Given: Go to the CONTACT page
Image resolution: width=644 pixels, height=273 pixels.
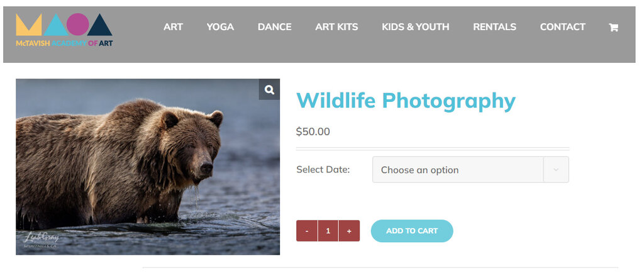Looking at the screenshot, I should point(562,27).
